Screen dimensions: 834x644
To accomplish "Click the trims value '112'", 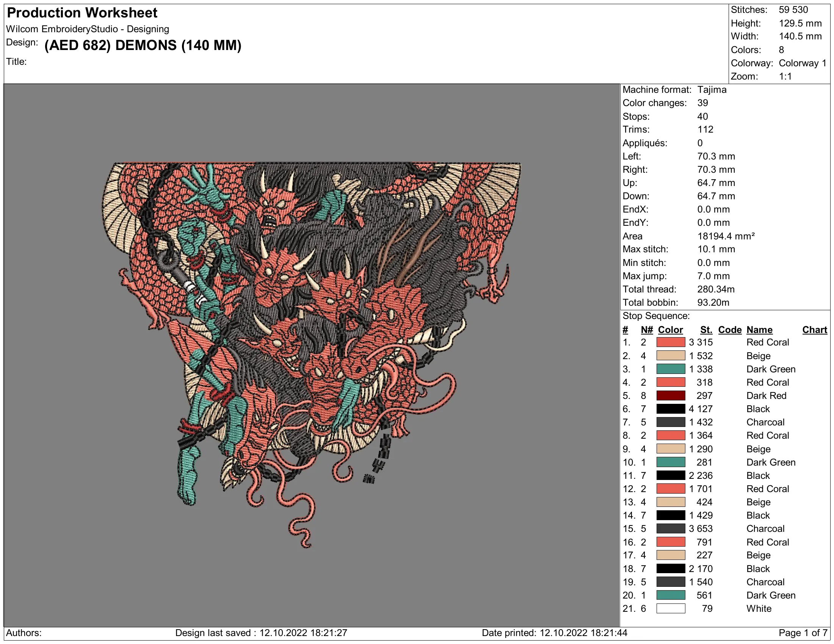I will [x=705, y=129].
